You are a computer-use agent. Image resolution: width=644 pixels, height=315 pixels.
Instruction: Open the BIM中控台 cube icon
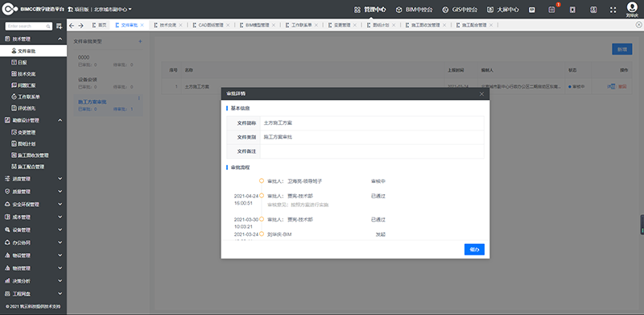pos(398,10)
